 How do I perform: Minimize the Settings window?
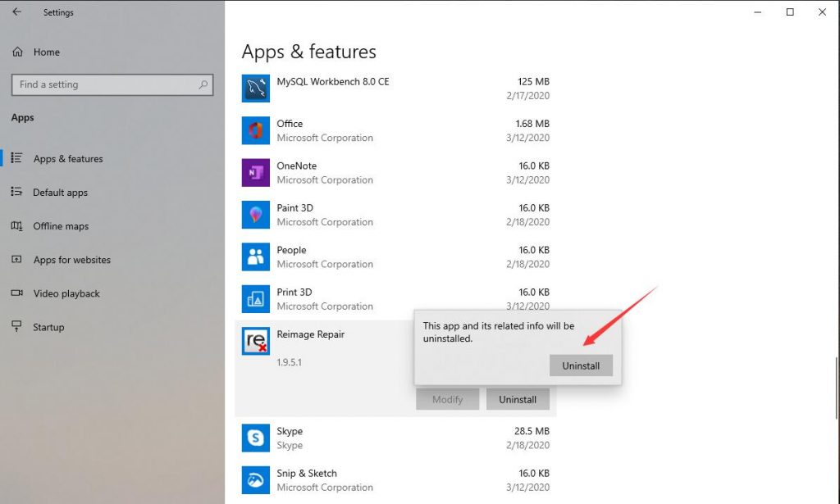pyautogui.click(x=757, y=11)
